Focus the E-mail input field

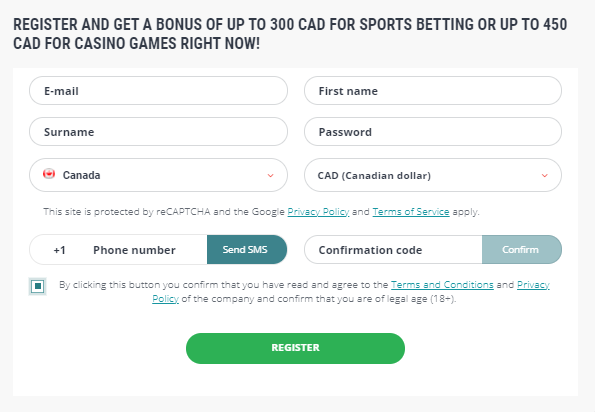click(x=158, y=91)
